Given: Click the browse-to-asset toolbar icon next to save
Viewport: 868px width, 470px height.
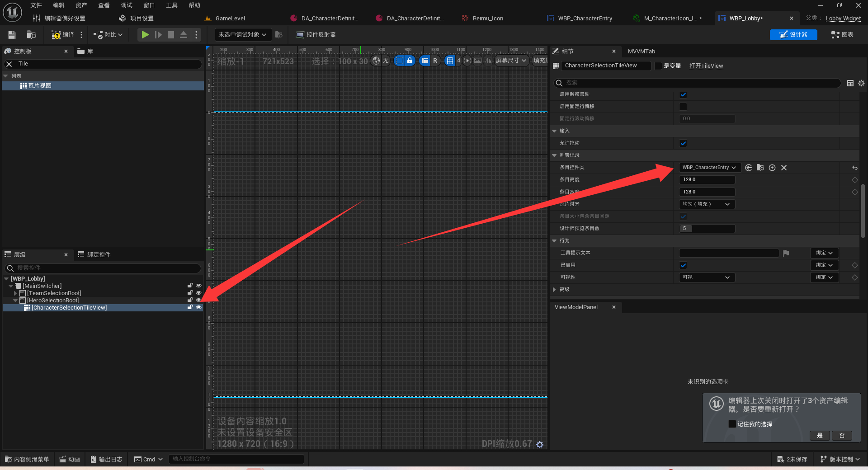Looking at the screenshot, I should (x=31, y=35).
